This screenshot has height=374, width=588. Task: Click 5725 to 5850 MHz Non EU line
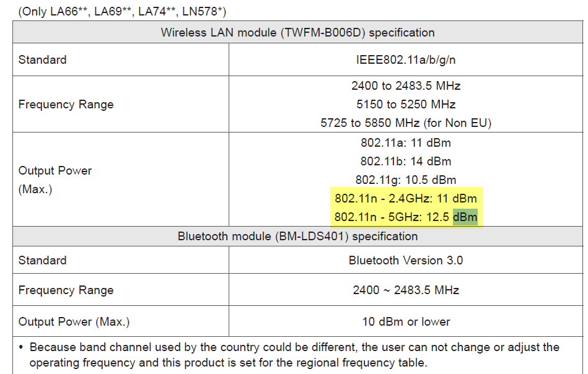[406, 123]
